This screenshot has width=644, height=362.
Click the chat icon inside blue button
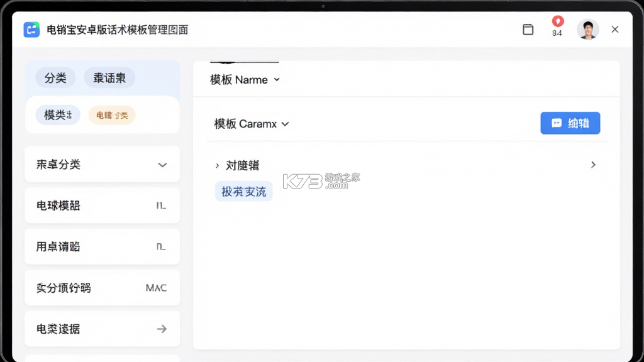(557, 123)
